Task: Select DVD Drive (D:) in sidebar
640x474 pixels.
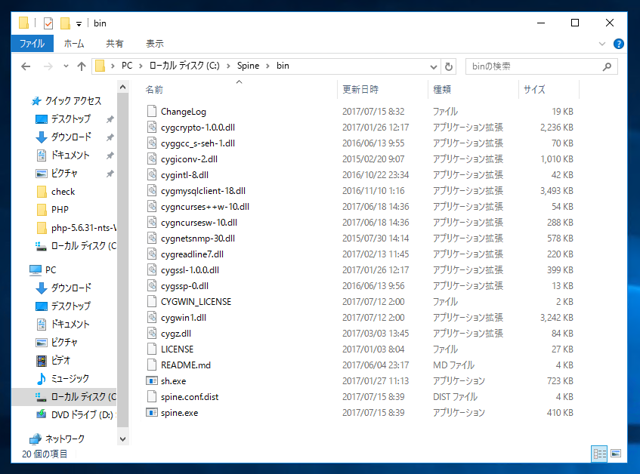Action: pyautogui.click(x=74, y=415)
